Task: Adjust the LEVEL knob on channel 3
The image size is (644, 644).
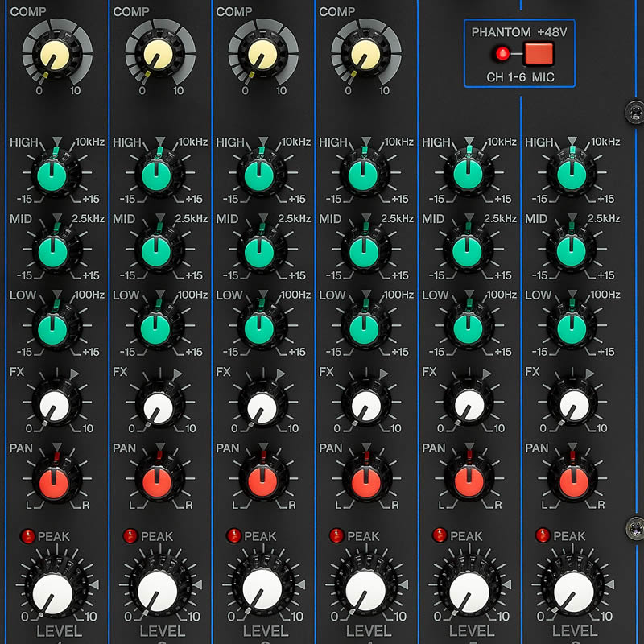Action: tap(262, 590)
